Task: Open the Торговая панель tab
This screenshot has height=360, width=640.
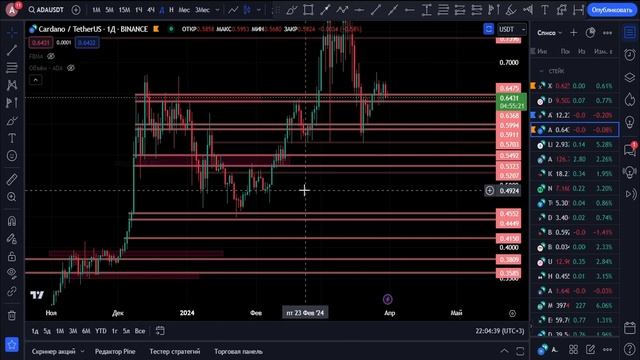Action: (238, 351)
